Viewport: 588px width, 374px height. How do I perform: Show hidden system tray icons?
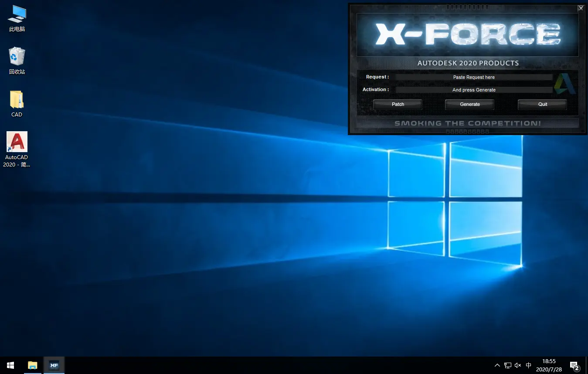pos(497,365)
